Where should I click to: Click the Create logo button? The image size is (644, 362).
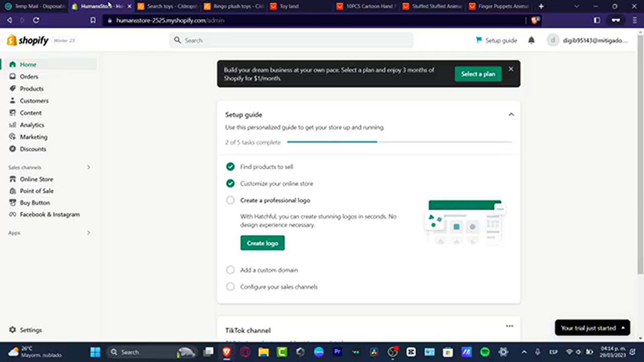point(262,243)
